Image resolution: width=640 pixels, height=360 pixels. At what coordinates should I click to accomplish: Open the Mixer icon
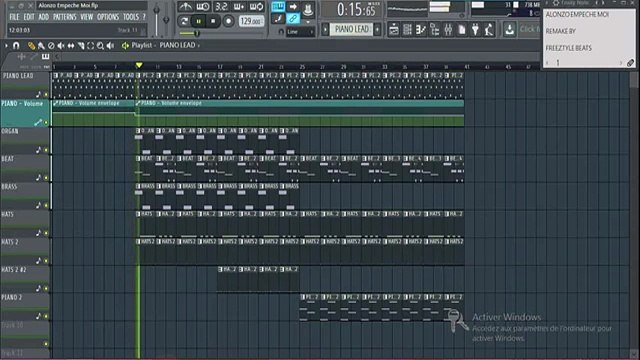[x=448, y=29]
